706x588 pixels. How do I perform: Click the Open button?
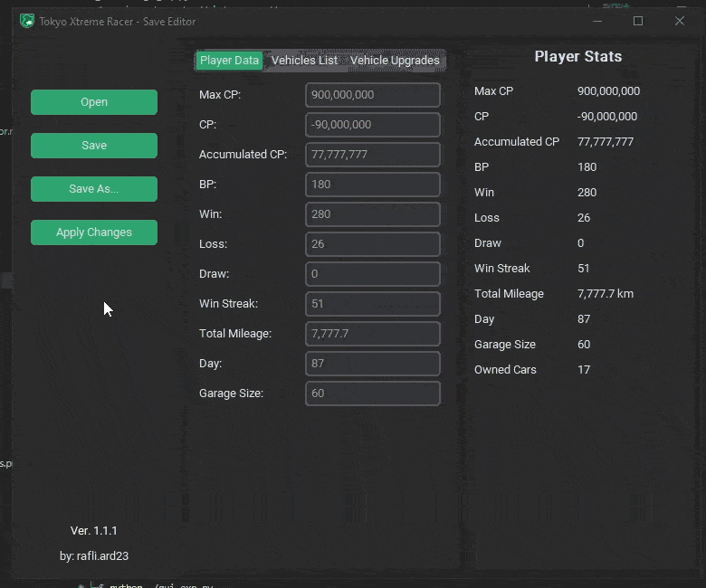pyautogui.click(x=94, y=102)
